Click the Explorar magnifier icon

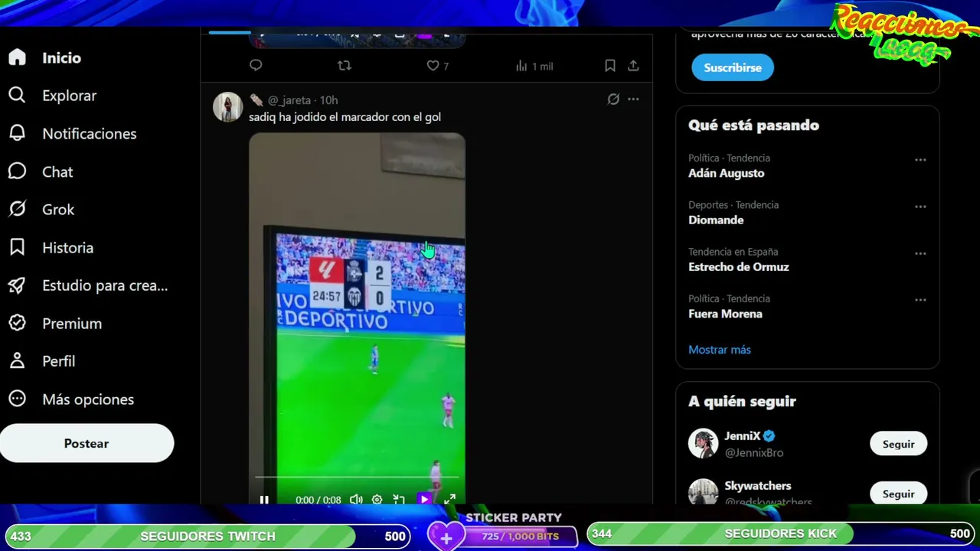tap(17, 95)
